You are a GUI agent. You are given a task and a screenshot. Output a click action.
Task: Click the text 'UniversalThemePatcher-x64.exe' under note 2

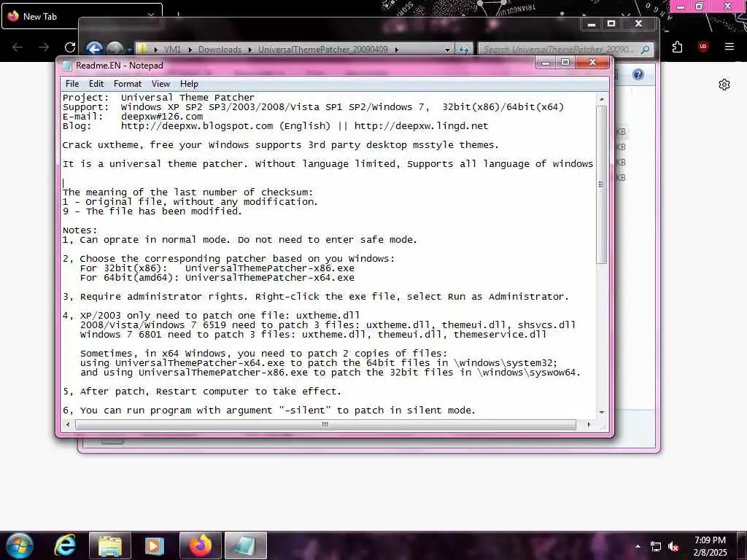tap(270, 278)
